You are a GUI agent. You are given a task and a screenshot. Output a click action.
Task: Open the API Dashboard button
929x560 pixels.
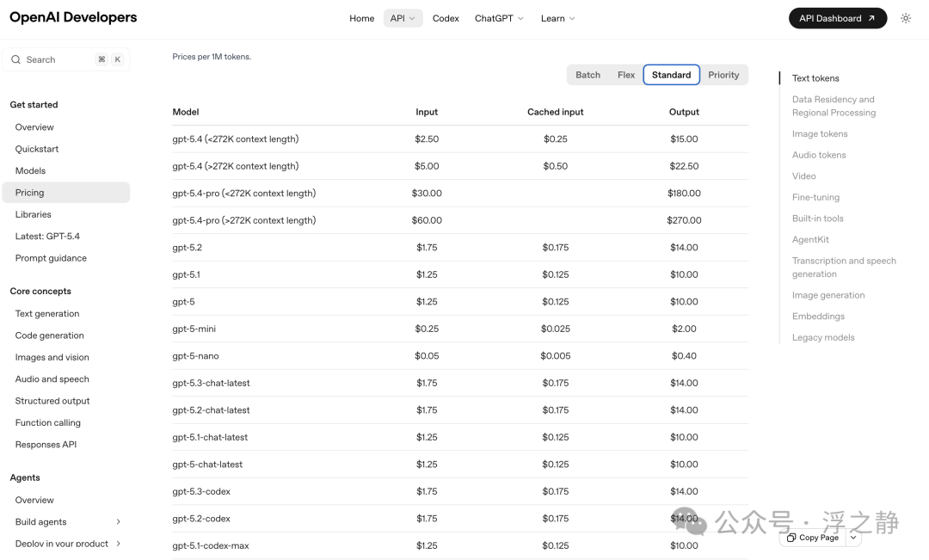point(838,18)
